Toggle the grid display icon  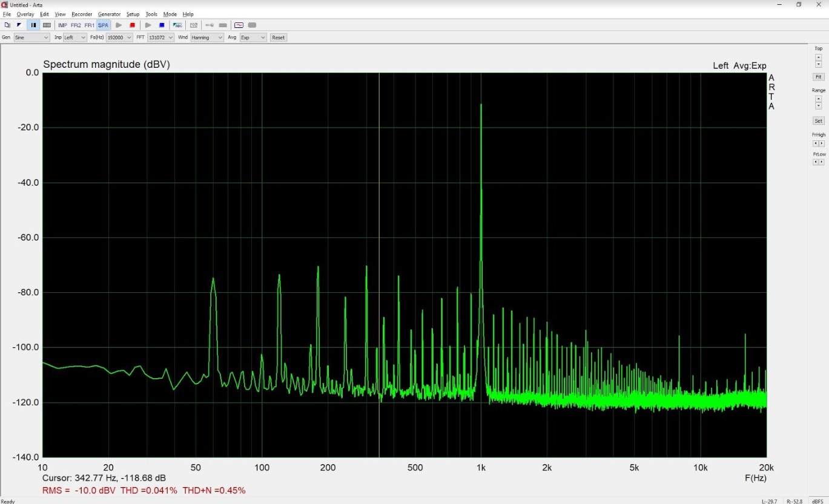[47, 25]
